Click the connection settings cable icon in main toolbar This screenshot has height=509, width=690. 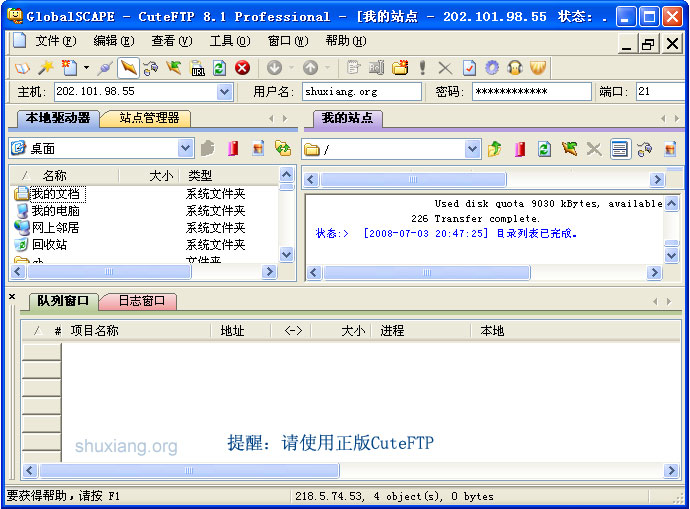click(150, 68)
